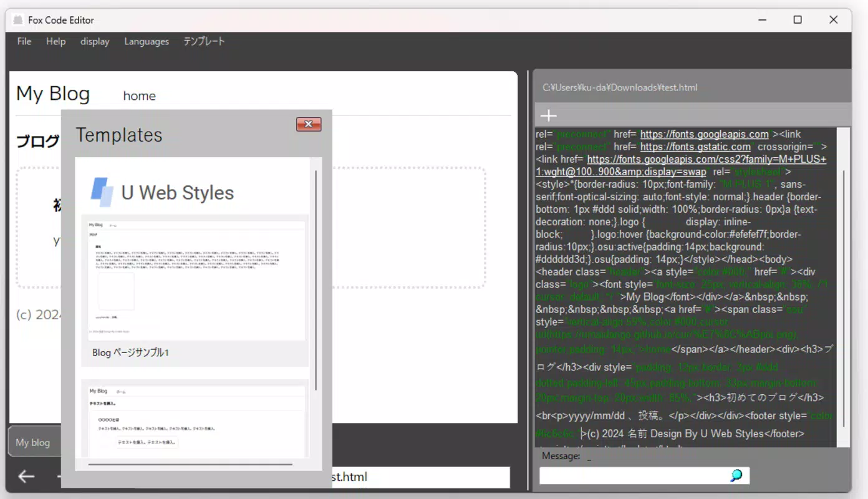The image size is (868, 499).
Task: Open the Help menu
Action: [x=55, y=41]
